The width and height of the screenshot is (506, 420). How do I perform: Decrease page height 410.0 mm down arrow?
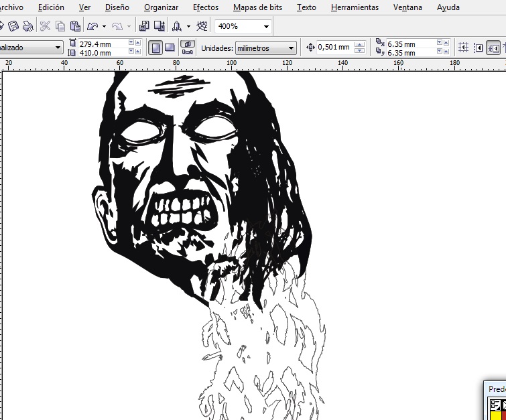[131, 51]
